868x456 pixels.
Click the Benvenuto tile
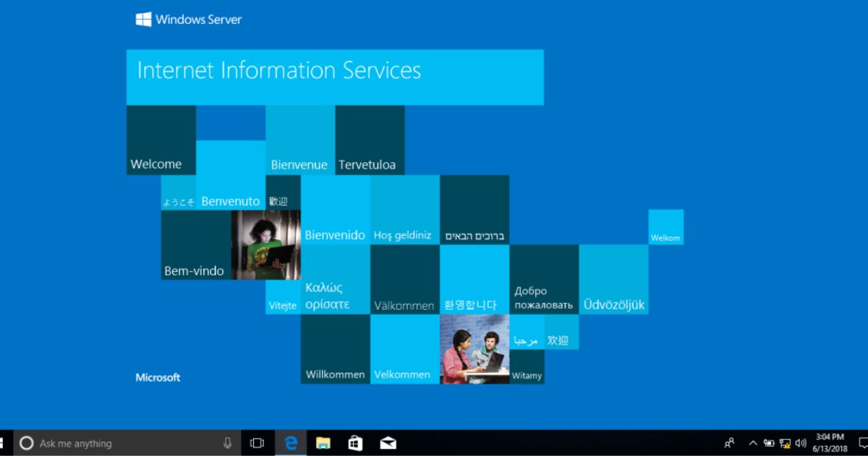pos(231,175)
